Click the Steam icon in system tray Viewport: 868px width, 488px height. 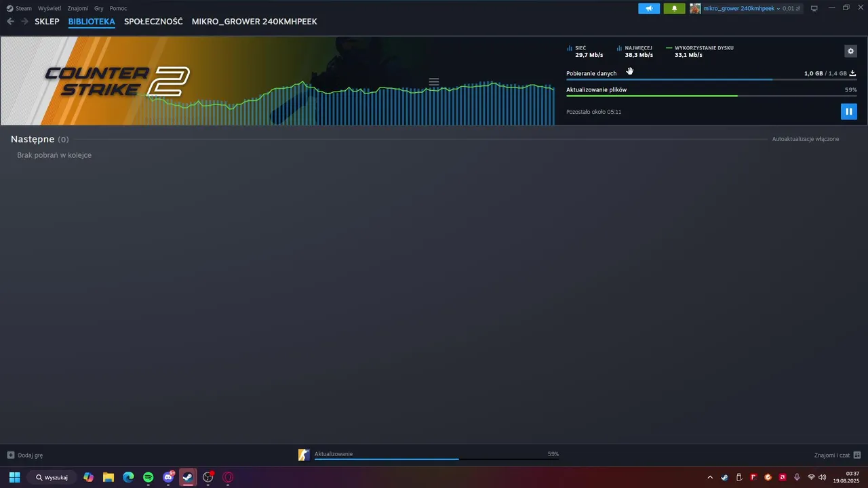[724, 477]
